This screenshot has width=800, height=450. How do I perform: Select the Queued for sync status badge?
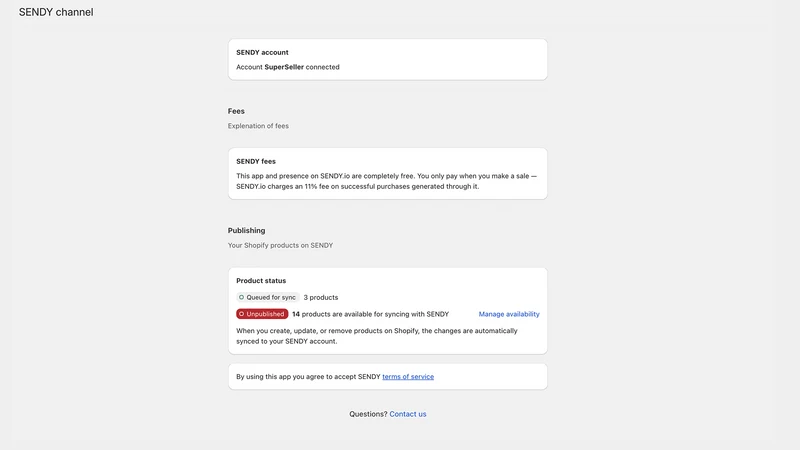tap(267, 297)
